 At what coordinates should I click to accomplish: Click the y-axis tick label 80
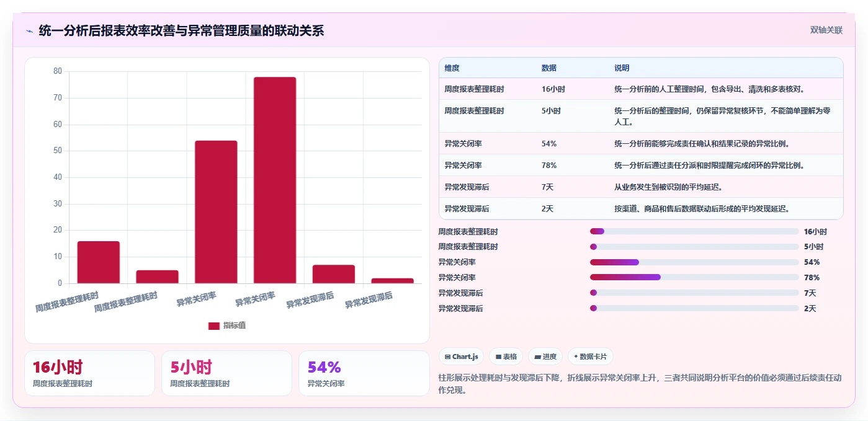(58, 71)
